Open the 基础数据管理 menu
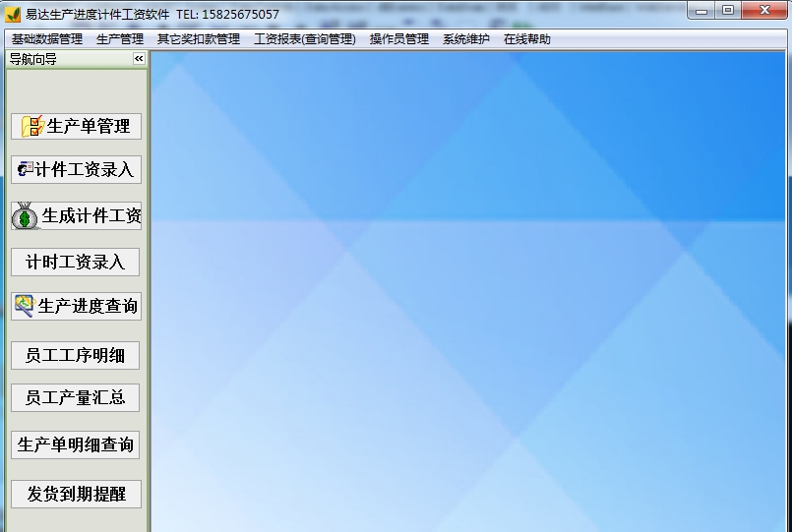 click(x=47, y=39)
